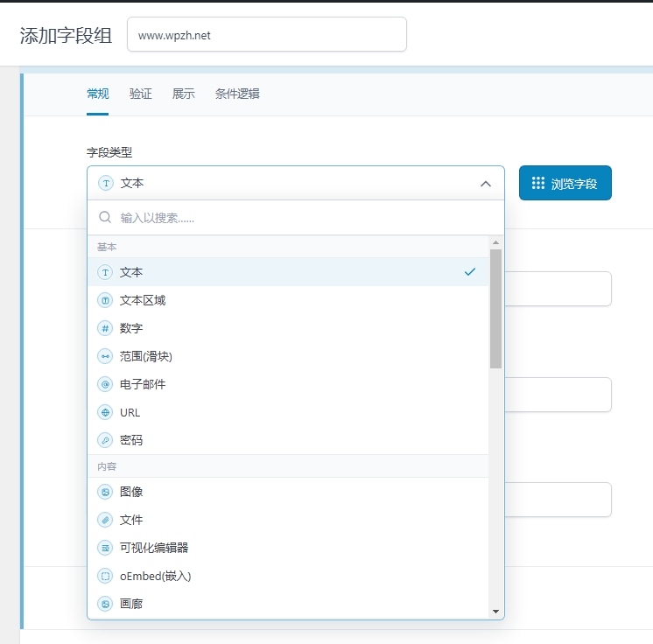Select the 密码 password key icon
Viewport: 653px width, 644px height.
pos(105,440)
